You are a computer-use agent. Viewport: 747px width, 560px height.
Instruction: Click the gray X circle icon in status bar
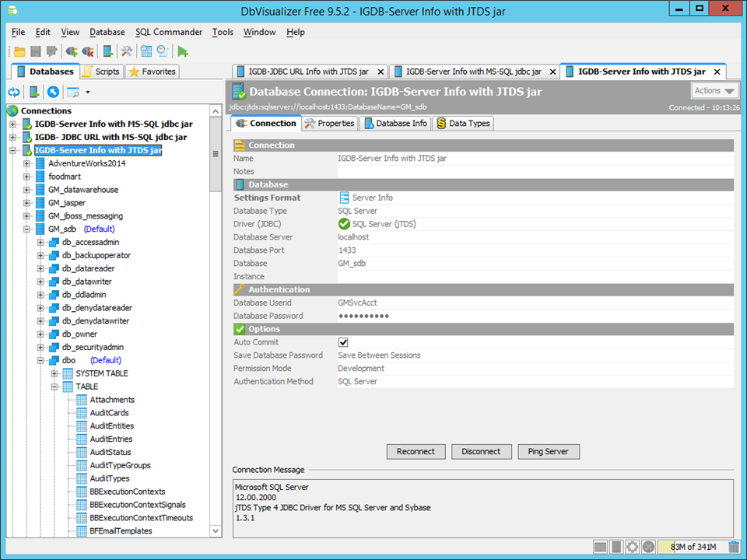[x=648, y=547]
